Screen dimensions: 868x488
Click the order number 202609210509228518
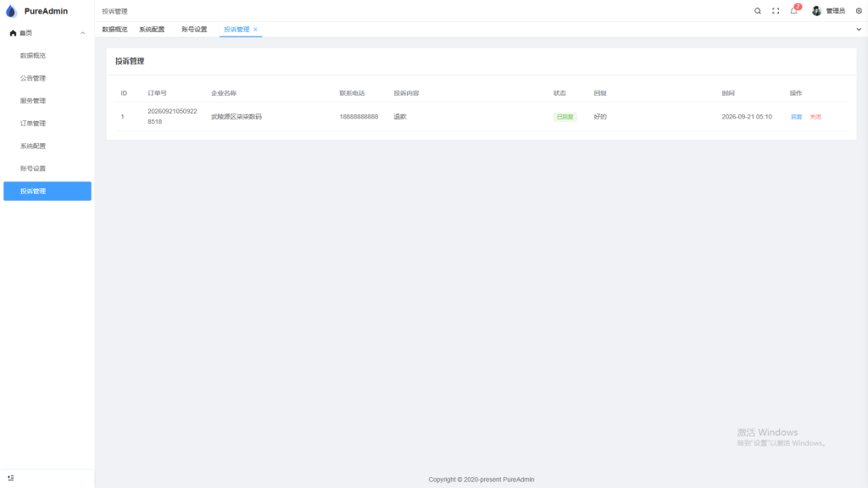172,116
